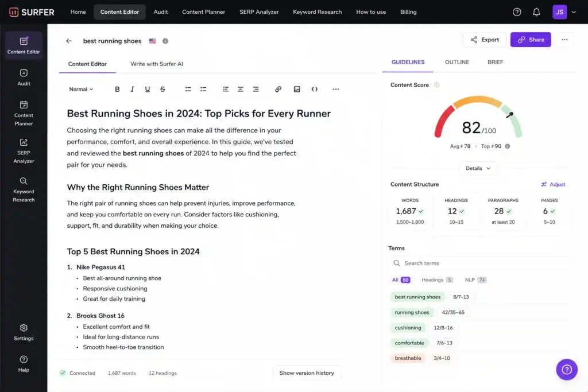Screen dimensions: 588x392
Task: Switch to Write with Surfer AI tab
Action: tap(157, 64)
